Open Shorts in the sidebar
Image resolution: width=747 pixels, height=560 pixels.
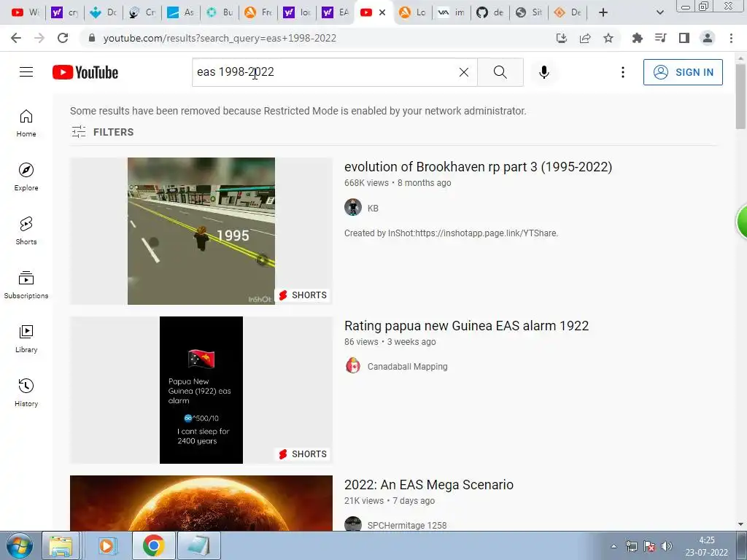(26, 231)
